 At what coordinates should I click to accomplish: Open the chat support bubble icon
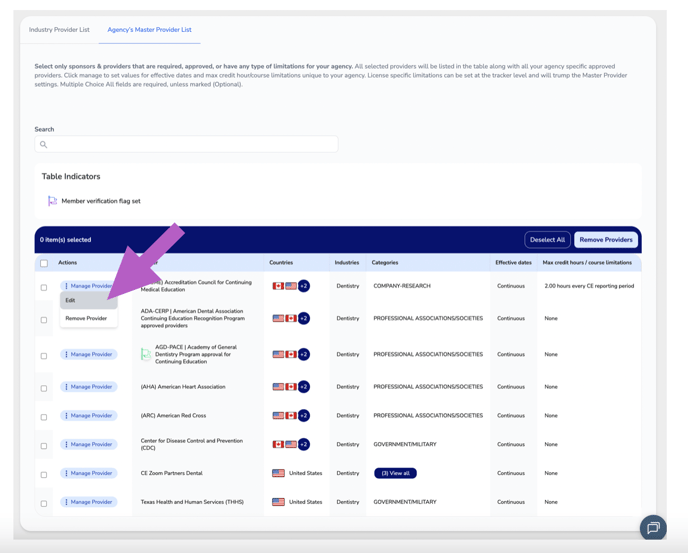[x=653, y=527]
